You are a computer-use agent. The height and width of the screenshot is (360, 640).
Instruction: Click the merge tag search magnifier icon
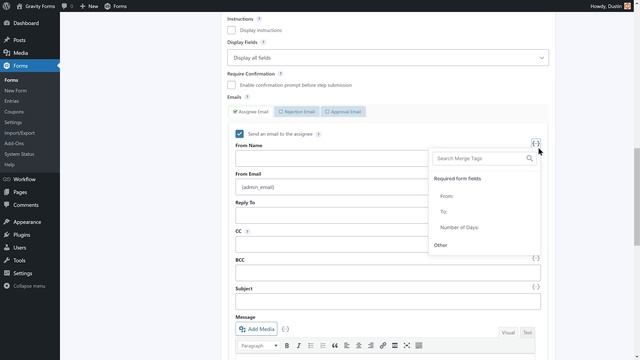(529, 158)
